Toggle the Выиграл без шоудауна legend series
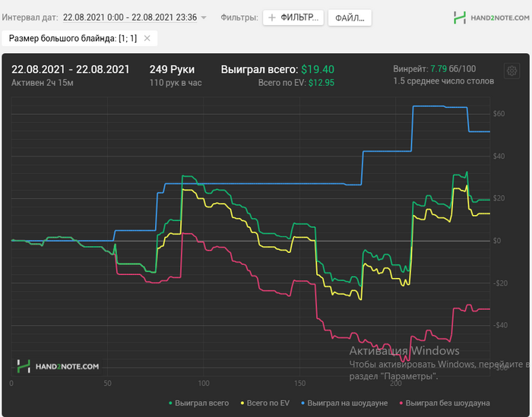532x417 pixels. [x=445, y=403]
